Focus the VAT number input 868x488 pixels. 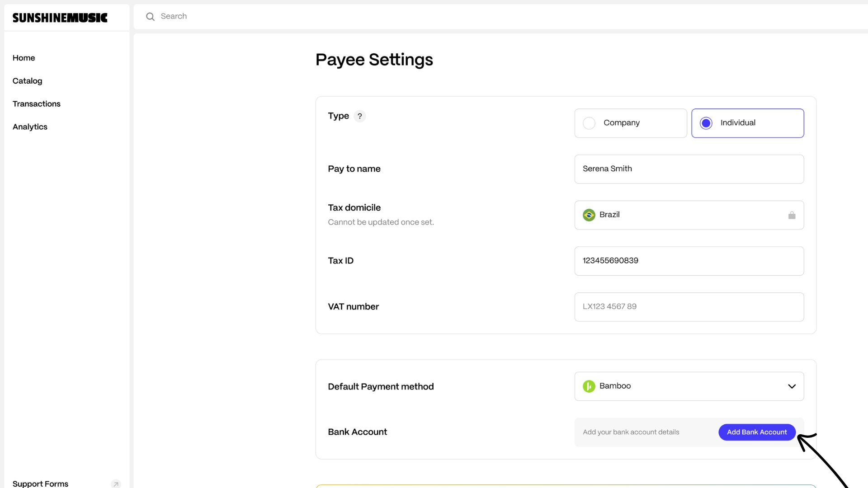[x=689, y=307]
